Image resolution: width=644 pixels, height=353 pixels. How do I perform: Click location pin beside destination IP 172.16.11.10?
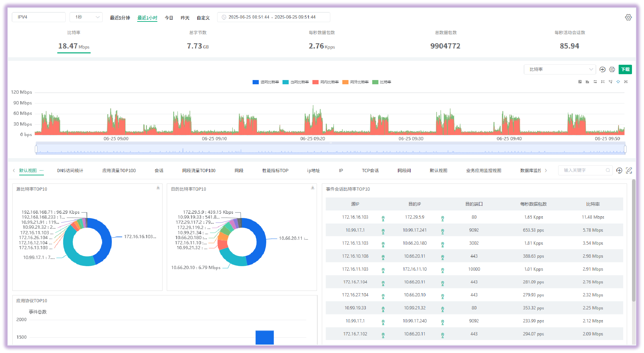tap(442, 270)
